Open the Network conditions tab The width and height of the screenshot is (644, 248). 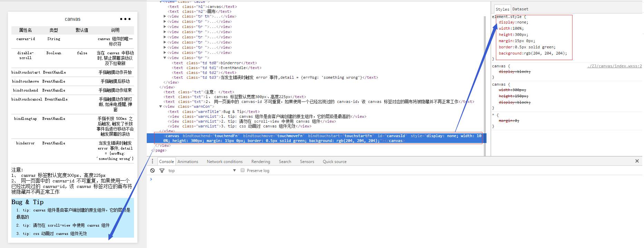point(224,161)
